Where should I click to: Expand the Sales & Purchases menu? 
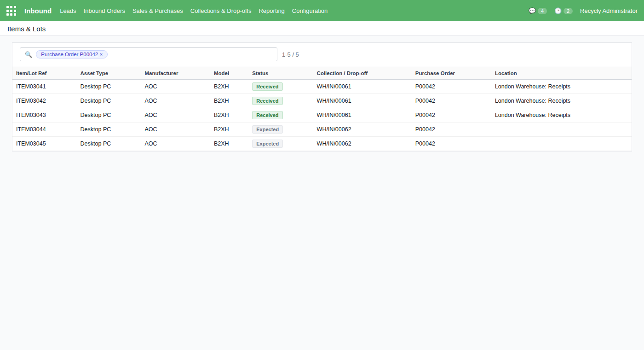point(158,11)
